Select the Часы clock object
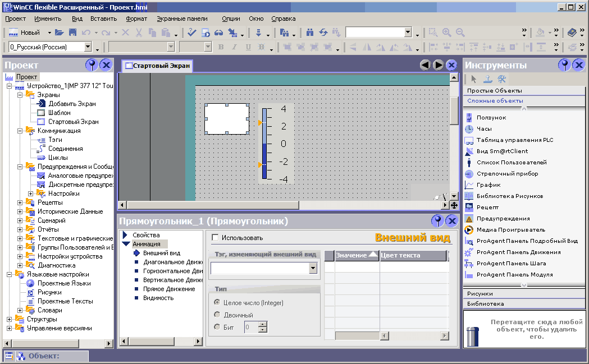 483,129
